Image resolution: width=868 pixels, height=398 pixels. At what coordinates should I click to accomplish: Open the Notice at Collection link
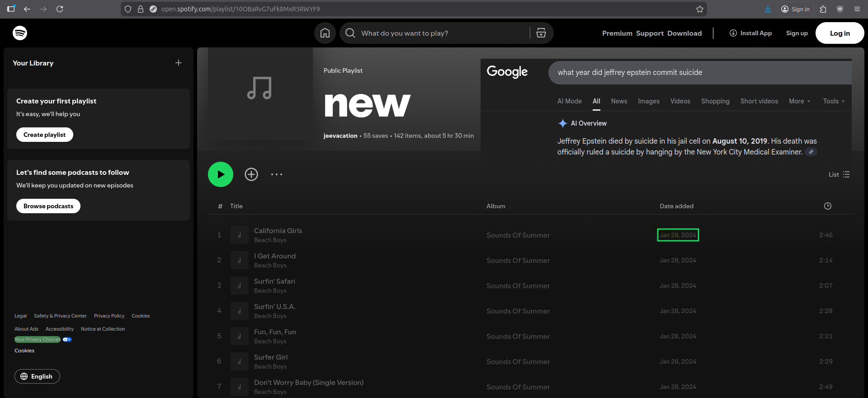tap(103, 329)
